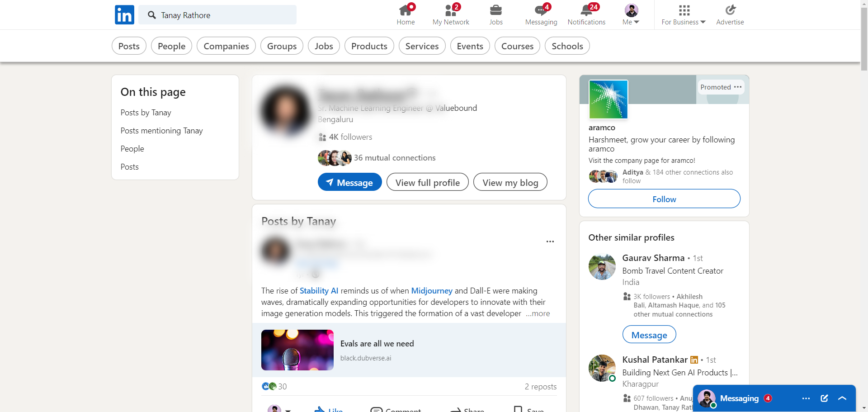The height and width of the screenshot is (412, 868).
Task: Open post options three-dot menu
Action: click(550, 242)
